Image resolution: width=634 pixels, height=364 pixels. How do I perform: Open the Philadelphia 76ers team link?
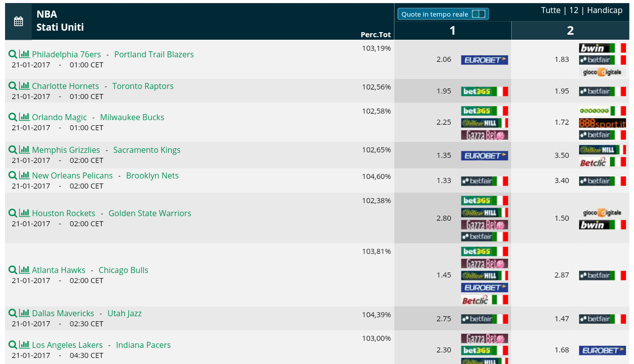click(x=66, y=54)
